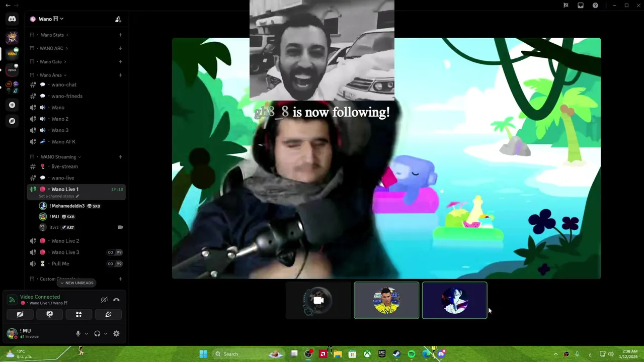Toggle camera on in voice panel
The width and height of the screenshot is (644, 362).
coord(20,314)
